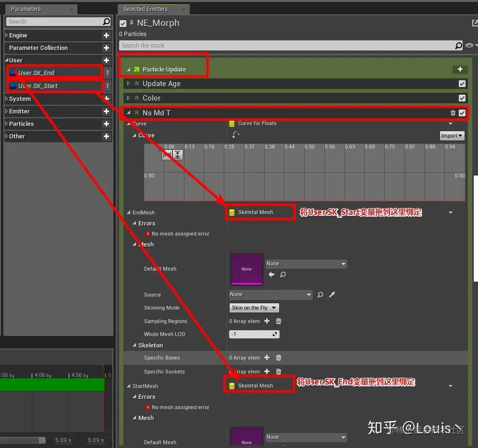Clear Specific Sockets array with trash icon
Image resolution: width=478 pixels, height=448 pixels.
(x=278, y=371)
